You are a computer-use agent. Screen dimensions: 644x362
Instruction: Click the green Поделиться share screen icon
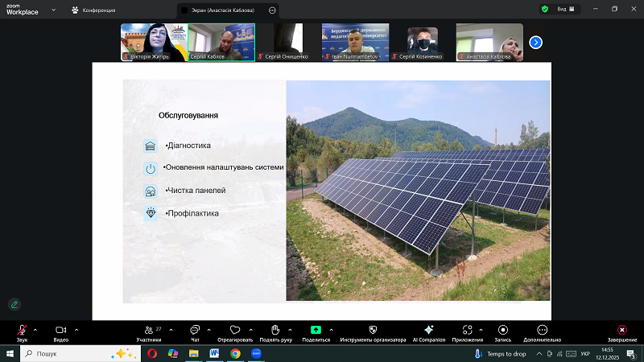coord(316,330)
